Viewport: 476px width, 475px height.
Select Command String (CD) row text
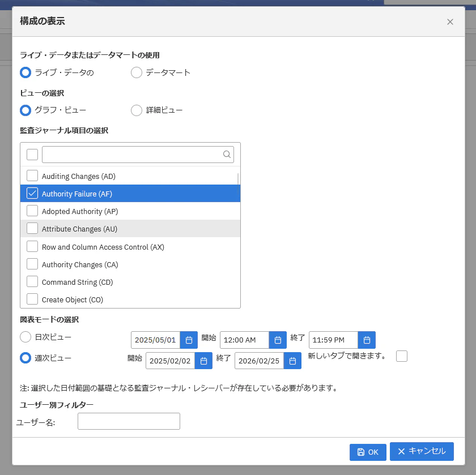78,283
